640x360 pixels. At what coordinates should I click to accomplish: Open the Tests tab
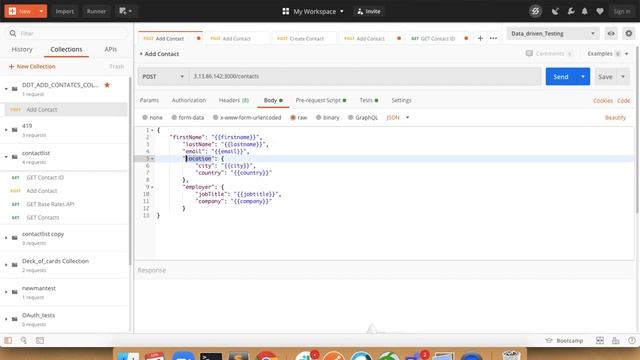tap(369, 100)
